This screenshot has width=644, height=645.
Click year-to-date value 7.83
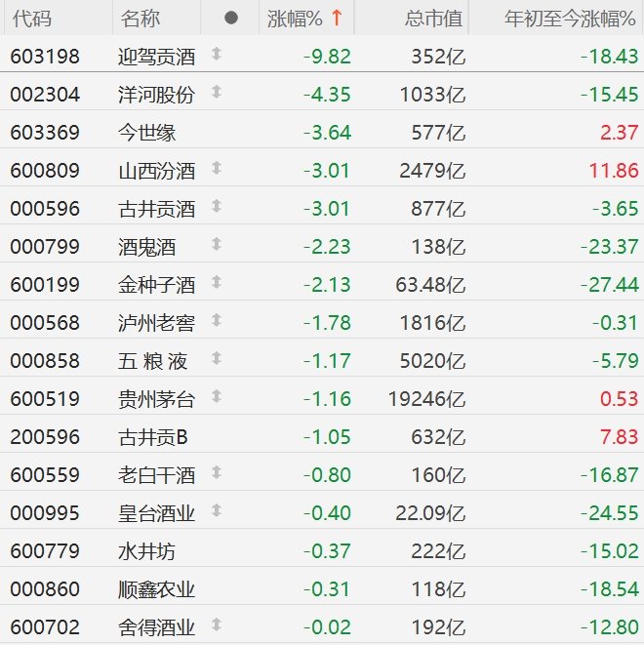(619, 437)
